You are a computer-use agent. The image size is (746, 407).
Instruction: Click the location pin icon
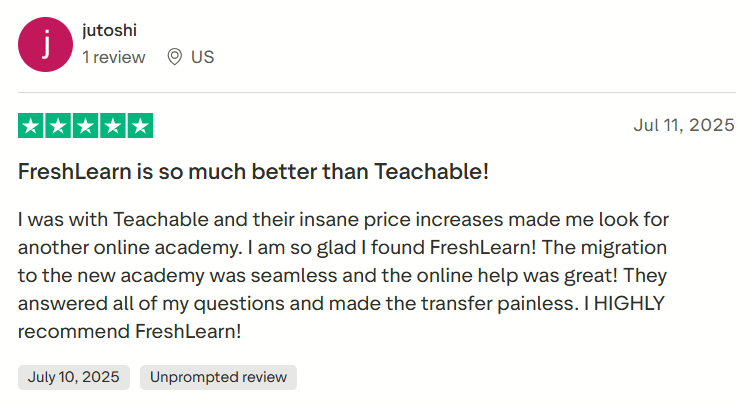(174, 57)
